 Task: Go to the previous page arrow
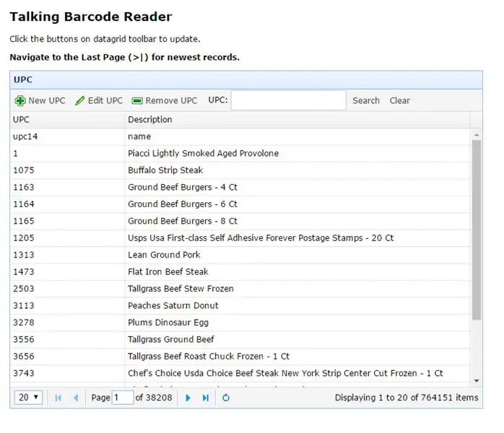tap(76, 398)
